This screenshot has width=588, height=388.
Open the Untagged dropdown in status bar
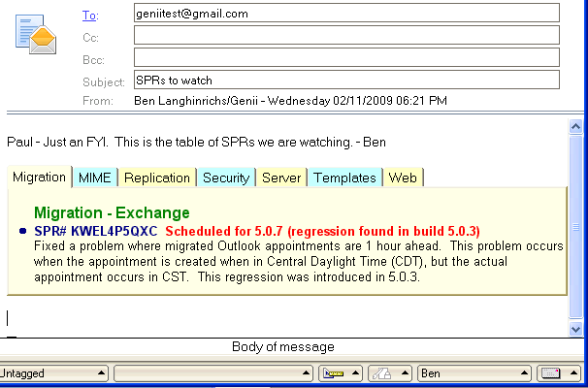click(x=52, y=373)
